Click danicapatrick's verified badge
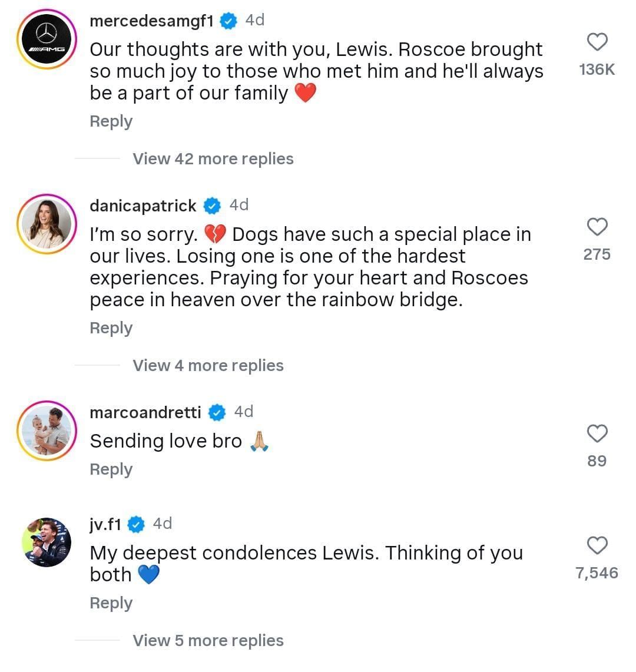Image resolution: width=636 pixels, height=672 pixels. [x=212, y=206]
